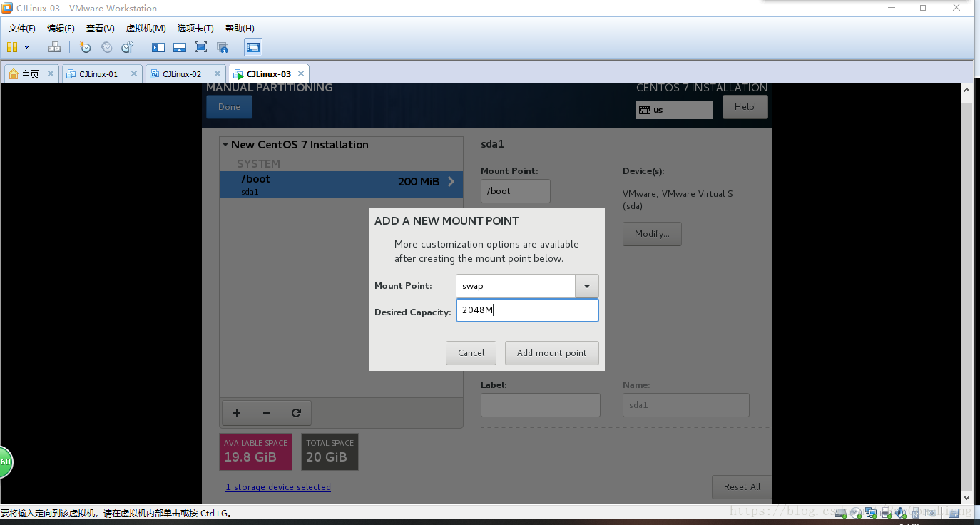Click the scroll down arrow of VM view

click(967, 497)
